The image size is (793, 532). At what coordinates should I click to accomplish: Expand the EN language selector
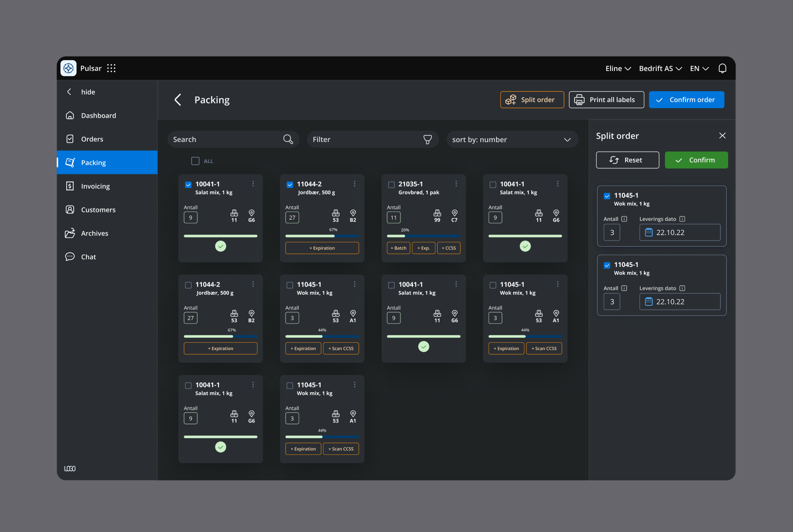coord(699,68)
